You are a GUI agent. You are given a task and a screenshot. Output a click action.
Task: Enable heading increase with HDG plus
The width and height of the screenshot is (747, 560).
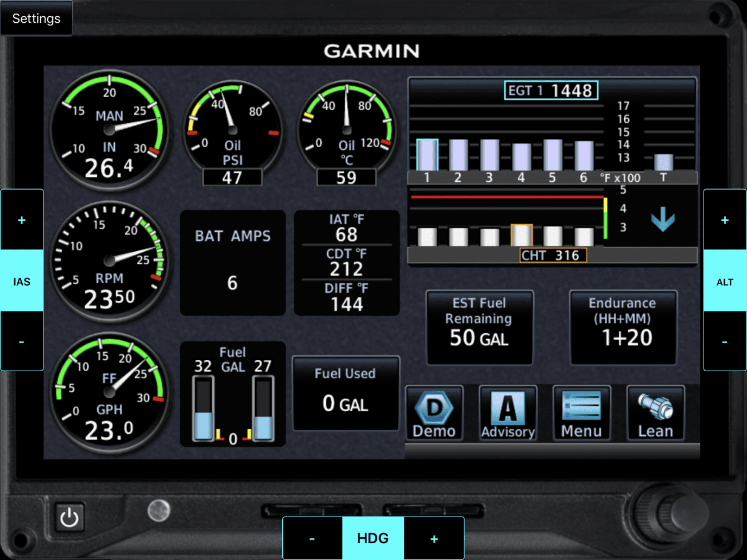(434, 538)
